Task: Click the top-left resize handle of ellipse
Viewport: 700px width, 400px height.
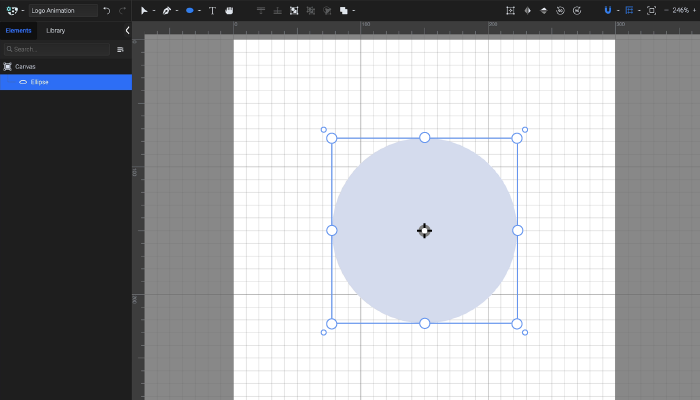Action: tap(331, 138)
